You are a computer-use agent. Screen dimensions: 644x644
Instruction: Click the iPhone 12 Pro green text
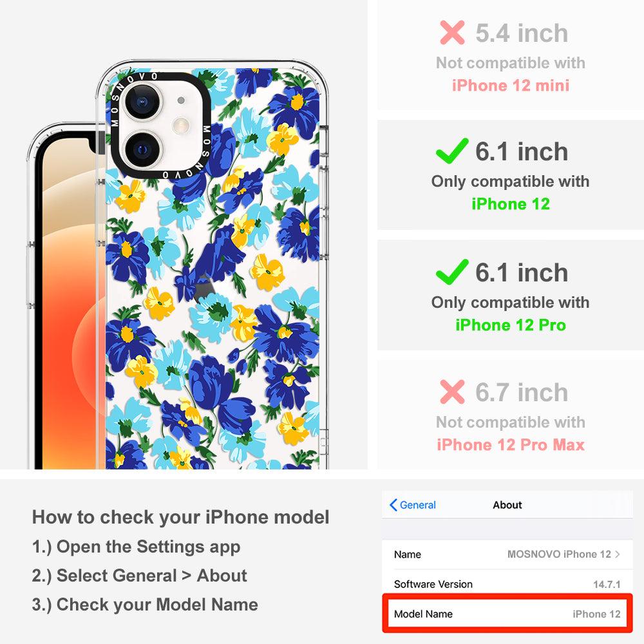[x=511, y=325]
